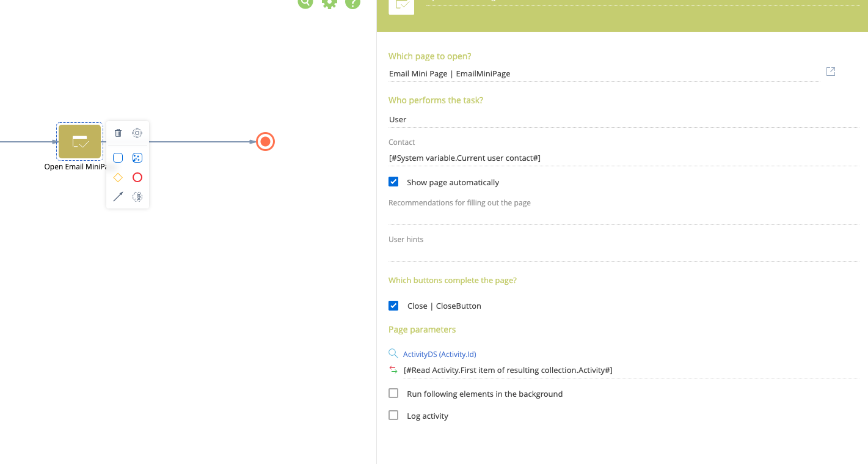This screenshot has width=868, height=464.
Task: Select the connection arrow tool in popup
Action: 119,196
